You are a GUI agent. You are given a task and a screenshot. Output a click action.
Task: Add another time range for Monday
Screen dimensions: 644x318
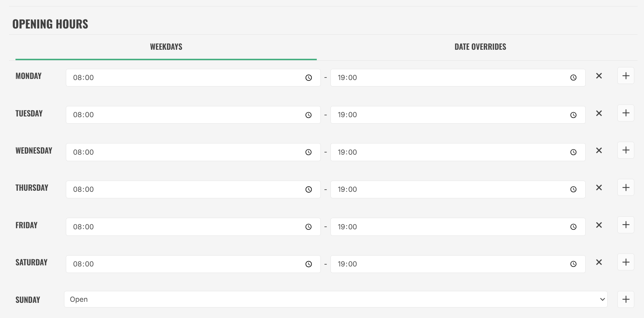(x=626, y=76)
